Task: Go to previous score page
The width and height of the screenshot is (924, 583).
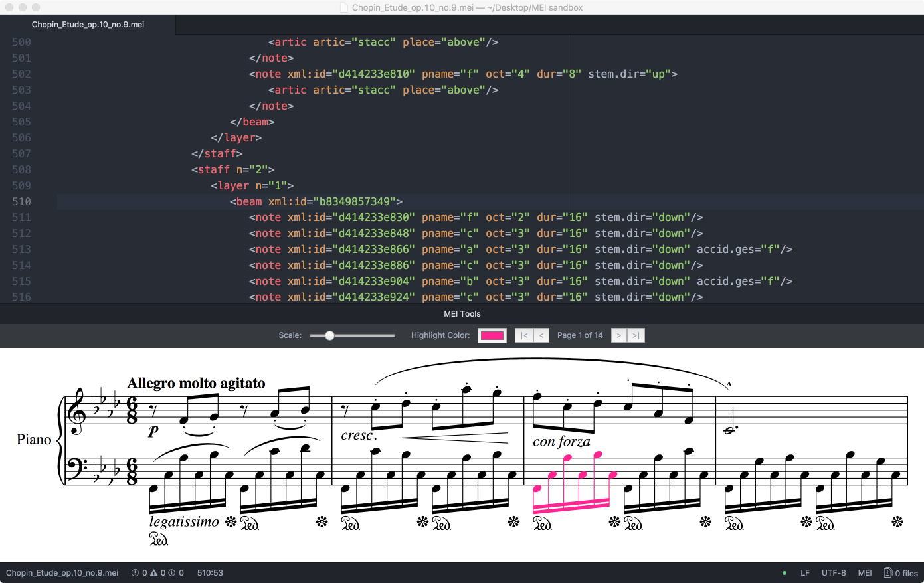Action: tap(541, 335)
